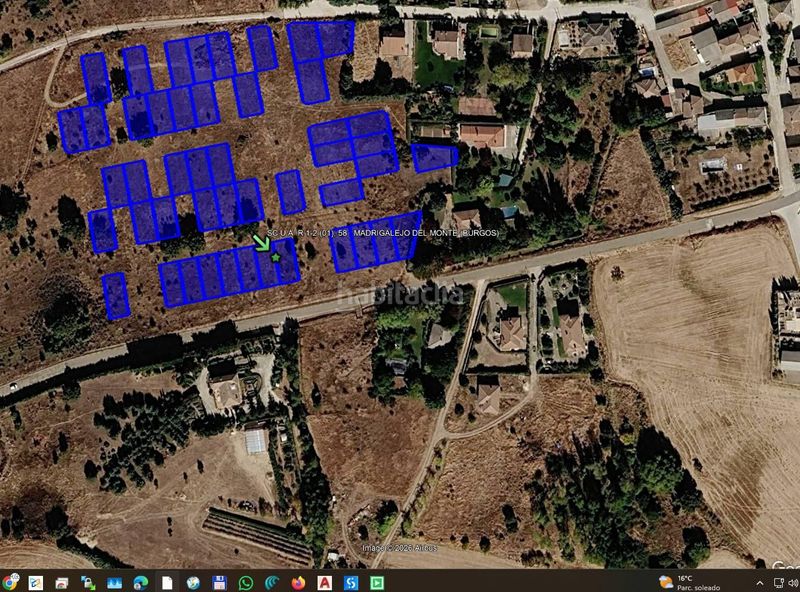Open the AutoCAD red A icon

pos(324,582)
